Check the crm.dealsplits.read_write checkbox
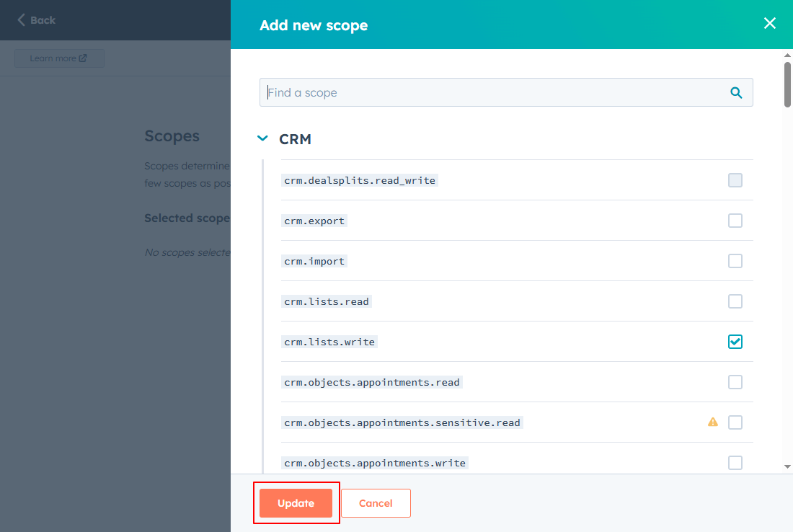This screenshot has height=532, width=793. point(735,180)
